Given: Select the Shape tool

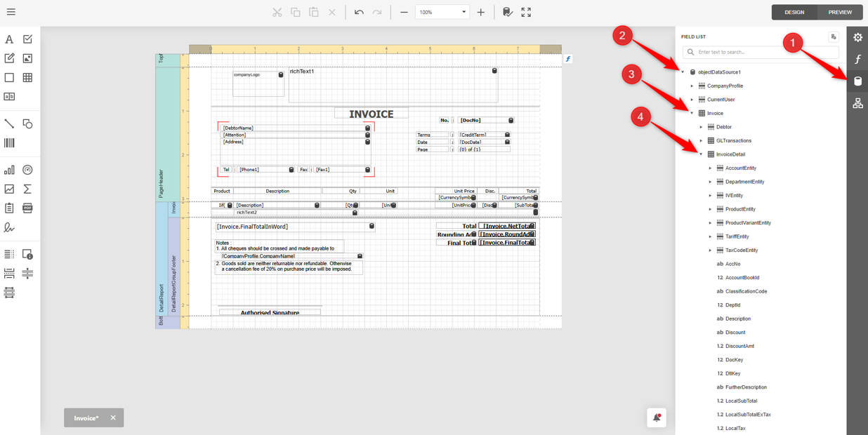Looking at the screenshot, I should pos(27,123).
